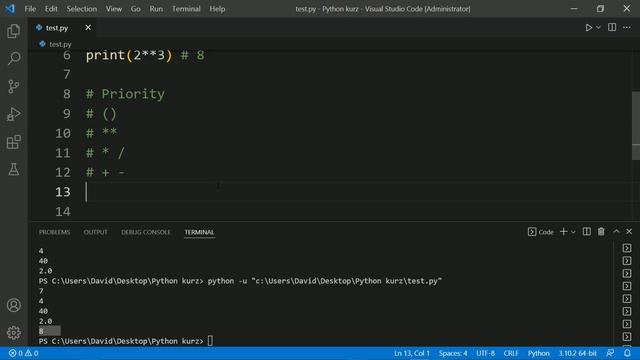Open errors and warnings status item

pyautogui.click(x=23, y=353)
